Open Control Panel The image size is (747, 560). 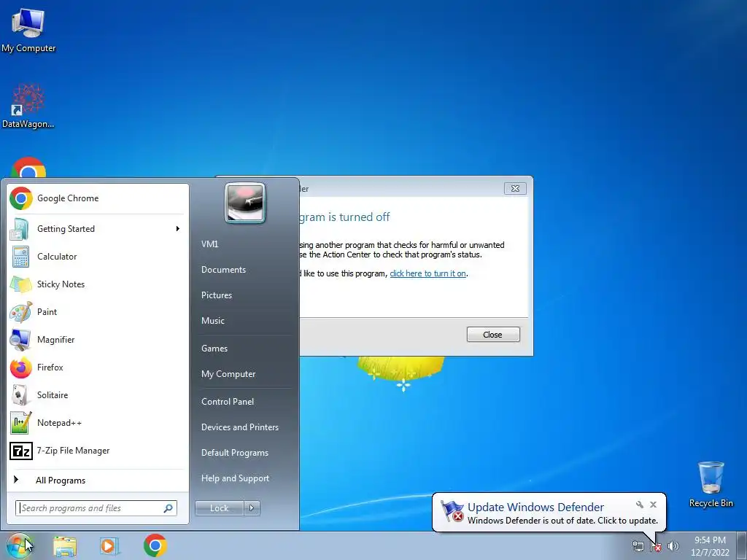[228, 402]
